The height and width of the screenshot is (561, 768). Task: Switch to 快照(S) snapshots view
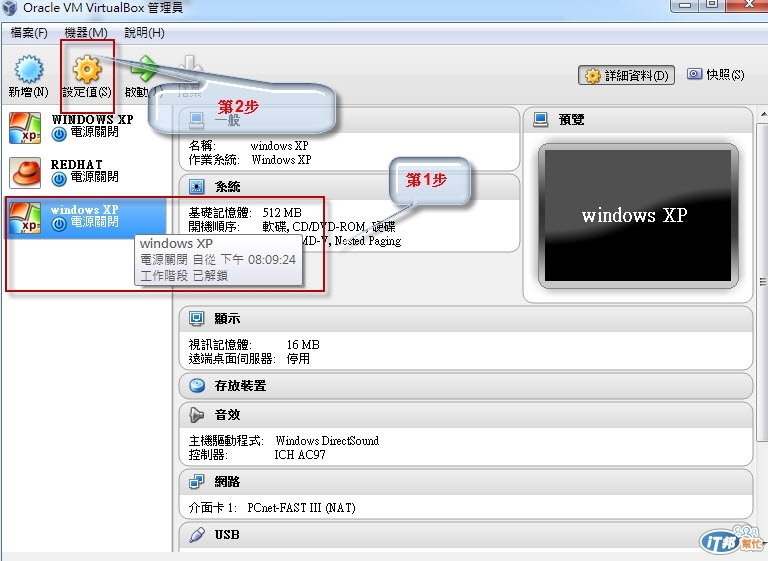point(715,74)
